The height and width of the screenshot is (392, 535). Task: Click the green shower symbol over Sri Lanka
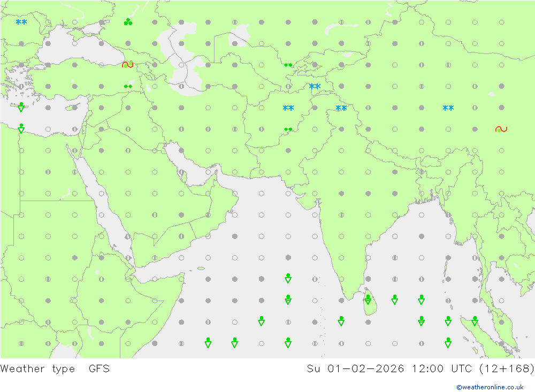[x=368, y=300]
